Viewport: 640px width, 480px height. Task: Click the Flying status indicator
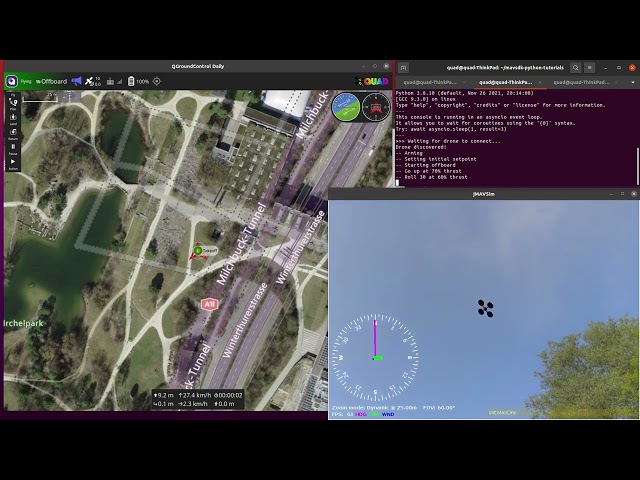click(x=26, y=82)
